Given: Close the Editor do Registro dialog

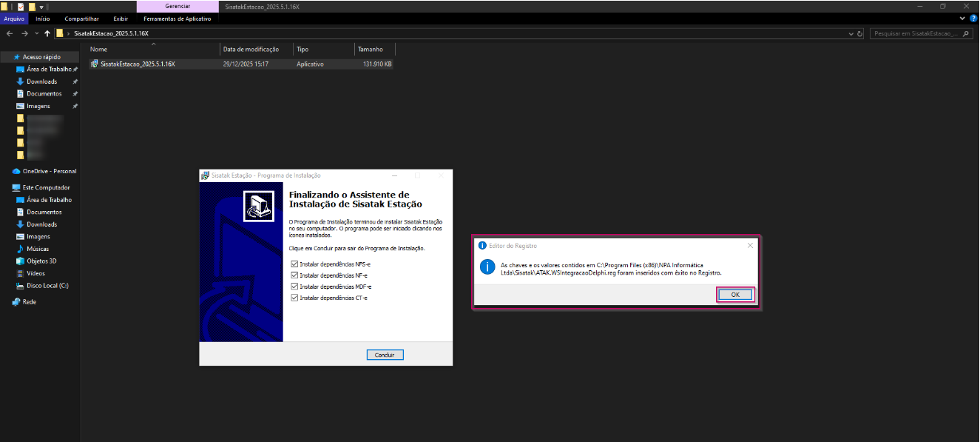Looking at the screenshot, I should 749,245.
